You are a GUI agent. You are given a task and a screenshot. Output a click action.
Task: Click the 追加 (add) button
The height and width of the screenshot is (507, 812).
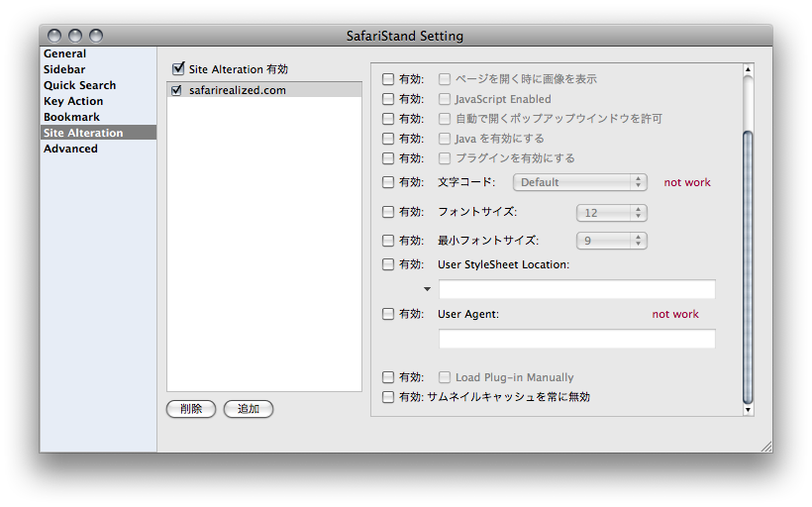click(x=249, y=409)
